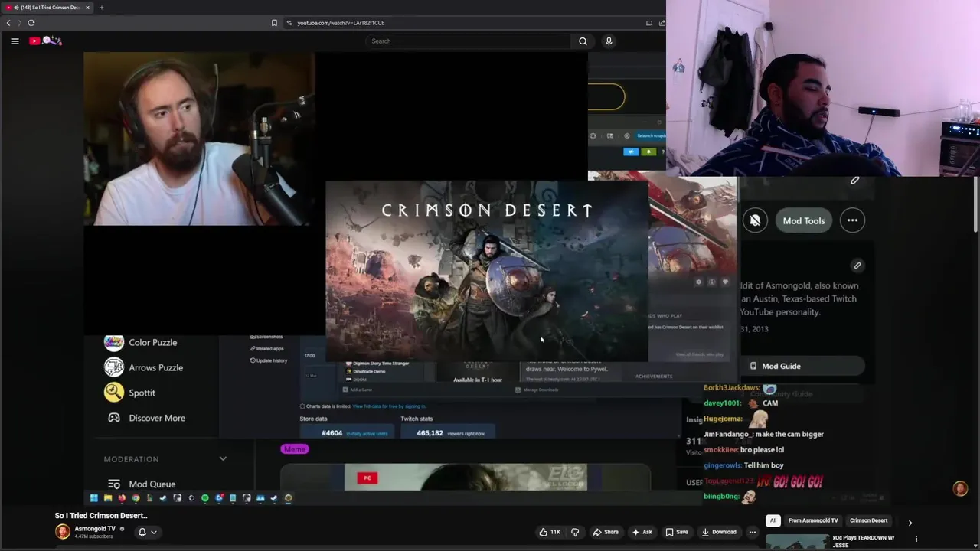Bookmark page via address bar bookmark icon
980x551 pixels.
(274, 23)
